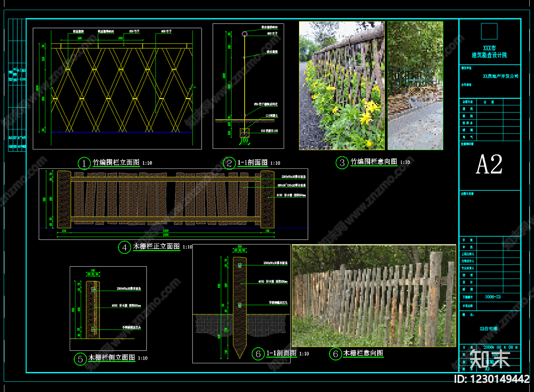Select the 建筑勘查设计院 institute name
The width and height of the screenshot is (534, 392).
tap(489, 55)
